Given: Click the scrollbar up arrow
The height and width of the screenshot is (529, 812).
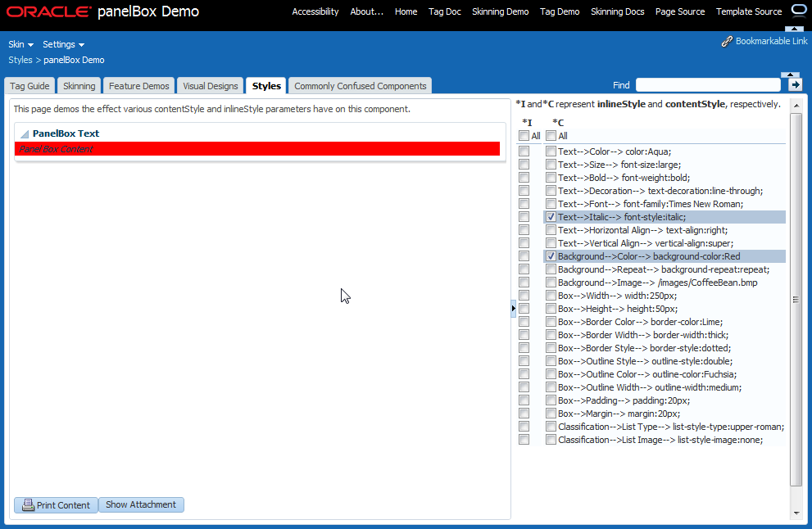Looking at the screenshot, I should click(x=796, y=106).
